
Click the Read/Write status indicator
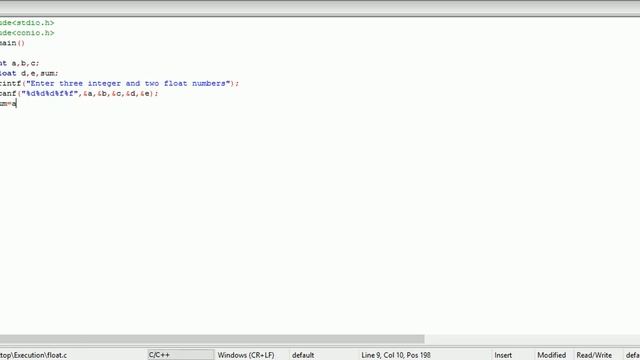(x=594, y=355)
